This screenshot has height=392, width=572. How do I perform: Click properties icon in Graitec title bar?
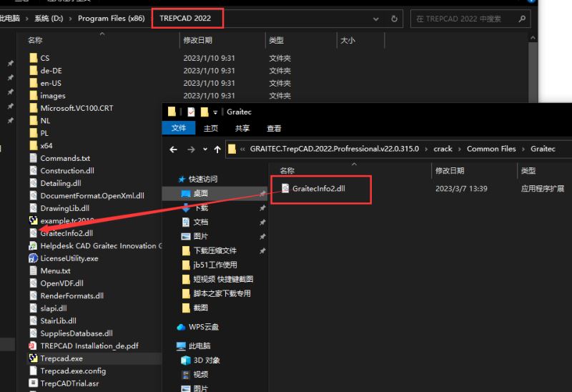(191, 112)
